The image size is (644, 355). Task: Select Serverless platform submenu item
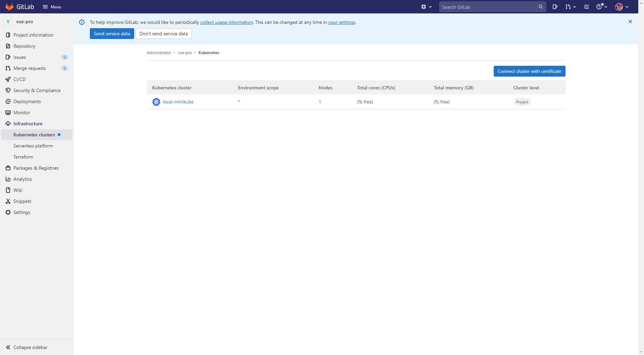tap(37, 146)
